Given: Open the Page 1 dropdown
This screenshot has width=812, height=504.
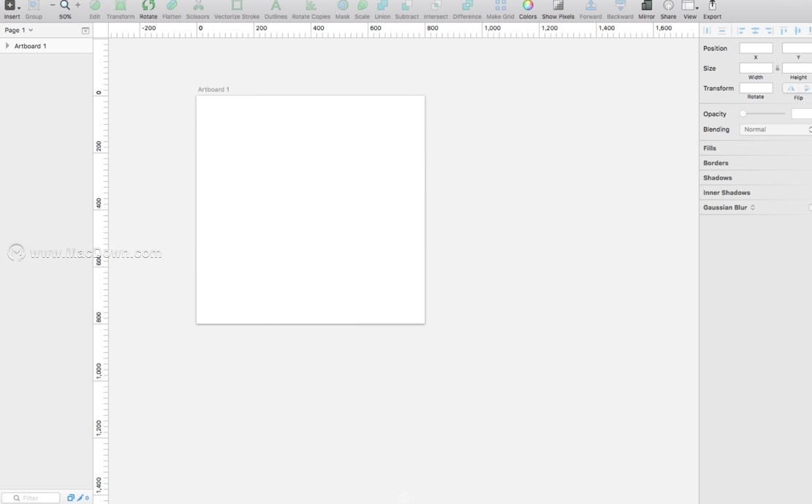Looking at the screenshot, I should (x=19, y=30).
